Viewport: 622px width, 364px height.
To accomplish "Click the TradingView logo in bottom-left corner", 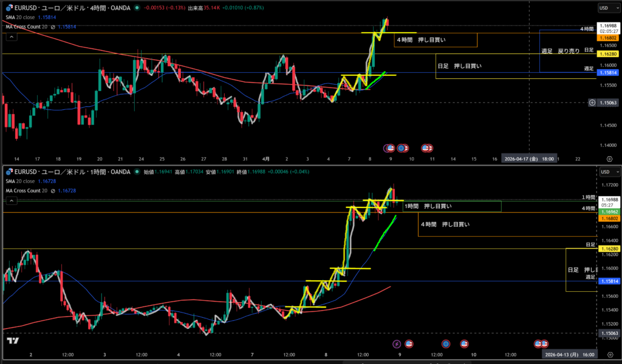I will (x=12, y=341).
